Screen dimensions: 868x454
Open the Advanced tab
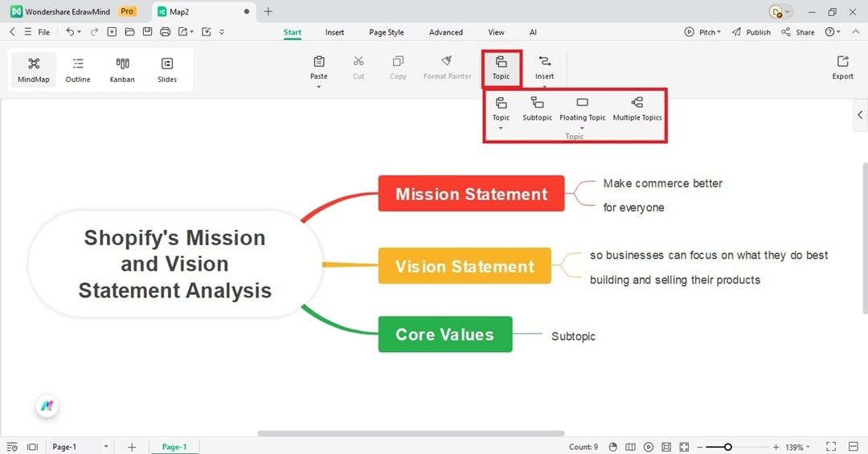click(445, 32)
